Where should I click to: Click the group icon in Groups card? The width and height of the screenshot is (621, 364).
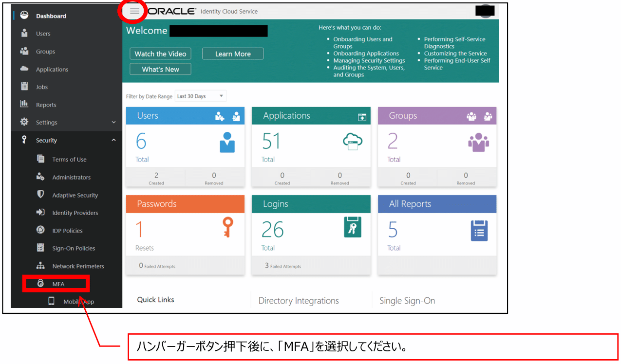click(478, 142)
